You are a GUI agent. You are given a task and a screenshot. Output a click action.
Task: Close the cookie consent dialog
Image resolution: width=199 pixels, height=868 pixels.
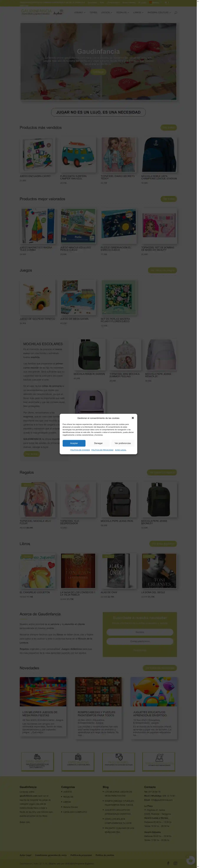pyautogui.click(x=133, y=418)
